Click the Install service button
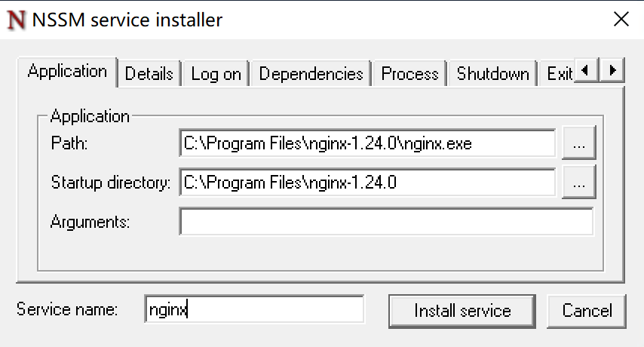The image size is (644, 347). tap(462, 311)
